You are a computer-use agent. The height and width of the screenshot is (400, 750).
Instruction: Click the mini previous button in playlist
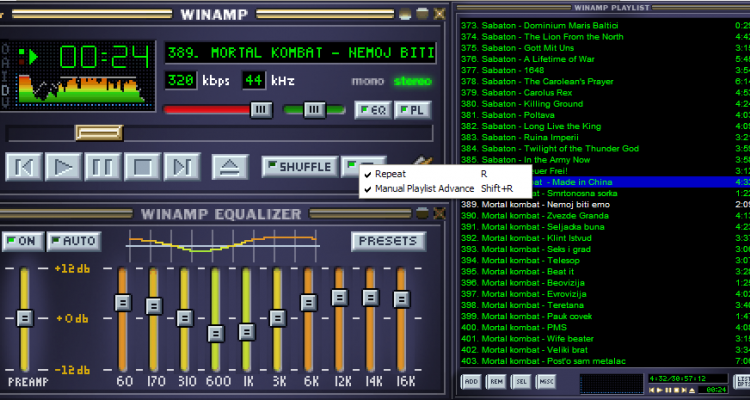pyautogui.click(x=651, y=390)
